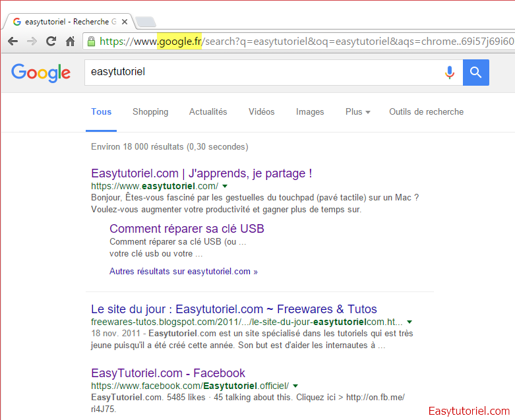Screen dimensions: 515x420
Task: Click Autres résultats sur easytutoriel.com
Action: (183, 272)
